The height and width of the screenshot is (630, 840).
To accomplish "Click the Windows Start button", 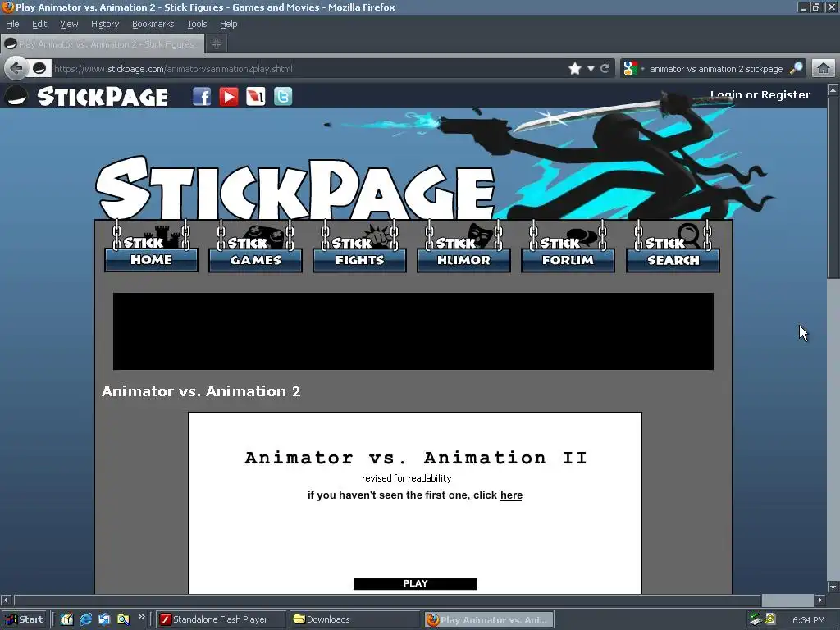I will pos(25,619).
